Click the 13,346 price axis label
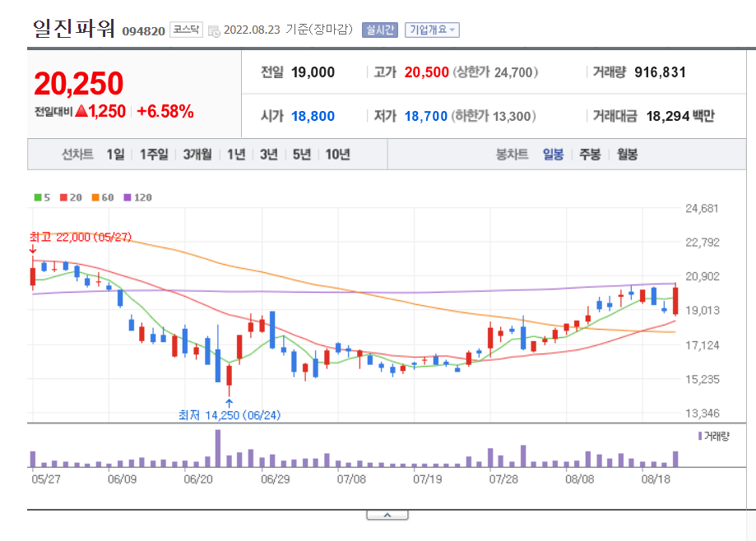The width and height of the screenshot is (756, 541). tap(703, 414)
